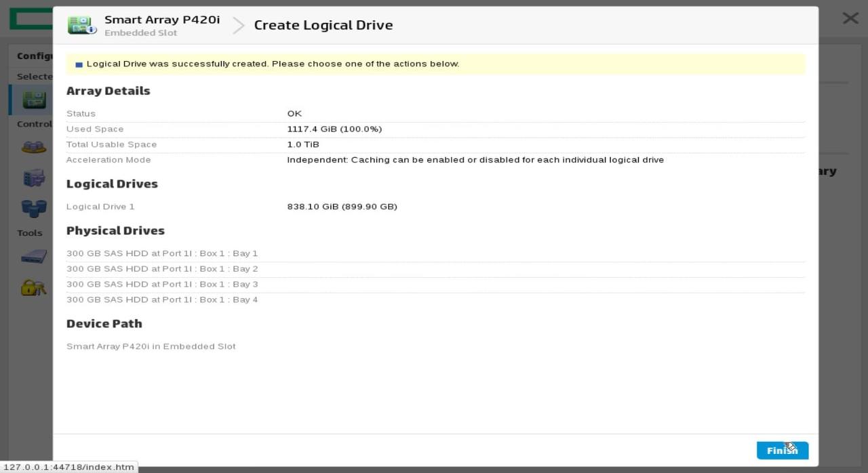Click the Logical Drive 1 entry
The height and width of the screenshot is (473, 868).
[x=100, y=207]
